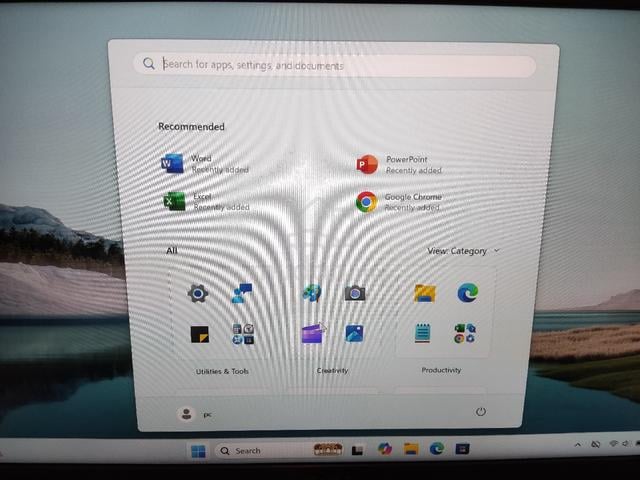Open the pc user account

tap(195, 414)
